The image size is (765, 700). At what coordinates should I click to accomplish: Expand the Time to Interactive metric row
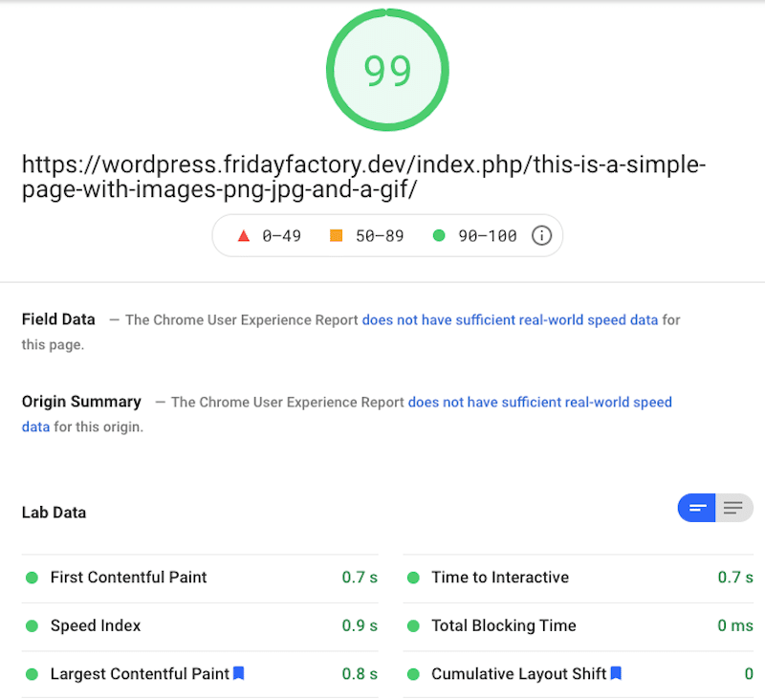click(579, 578)
